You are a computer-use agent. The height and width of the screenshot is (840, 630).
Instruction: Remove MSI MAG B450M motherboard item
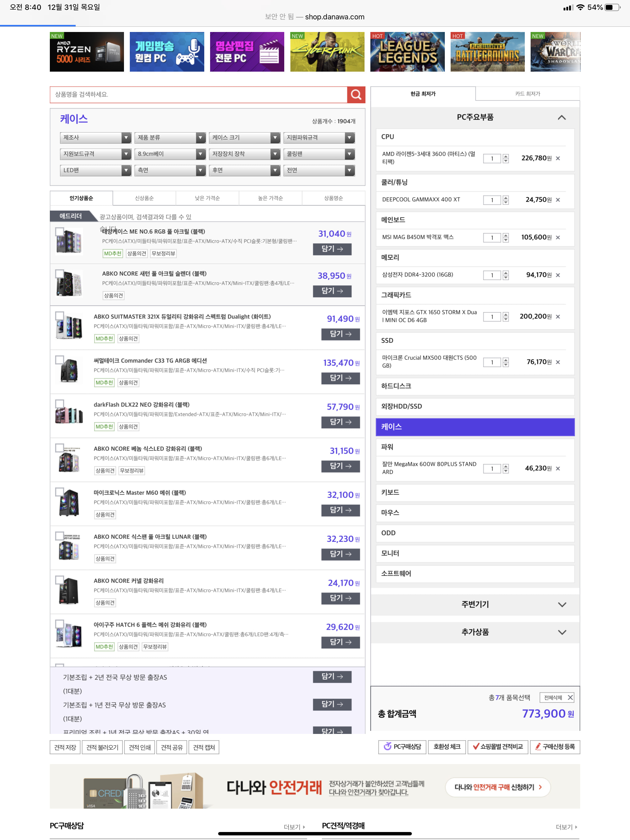tap(558, 237)
